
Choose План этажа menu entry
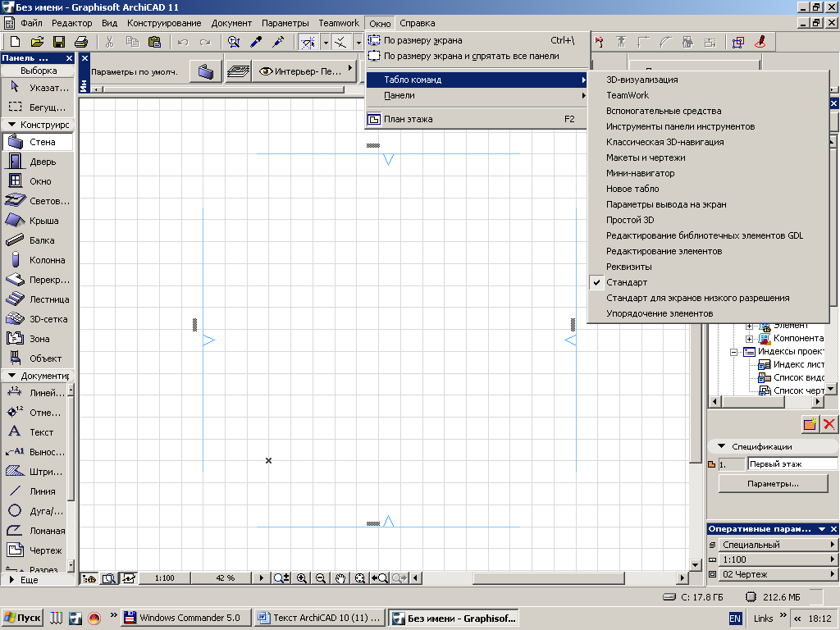coord(477,119)
